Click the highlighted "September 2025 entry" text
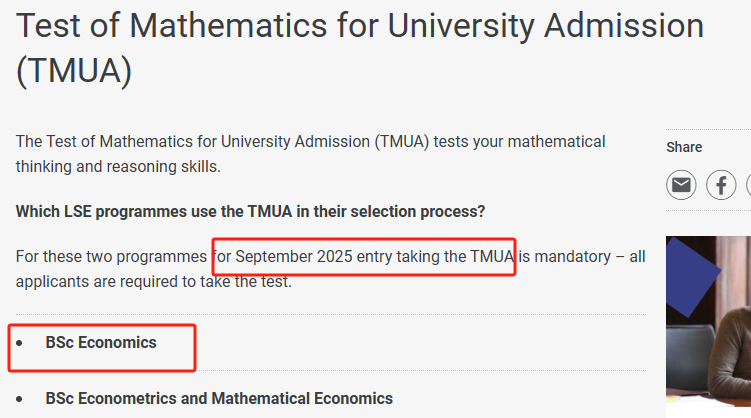This screenshot has height=418, width=751. point(314,256)
